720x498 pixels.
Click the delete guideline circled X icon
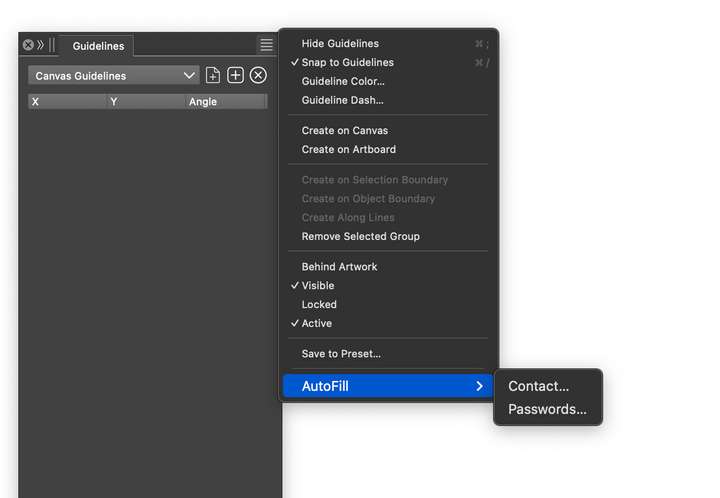click(258, 75)
